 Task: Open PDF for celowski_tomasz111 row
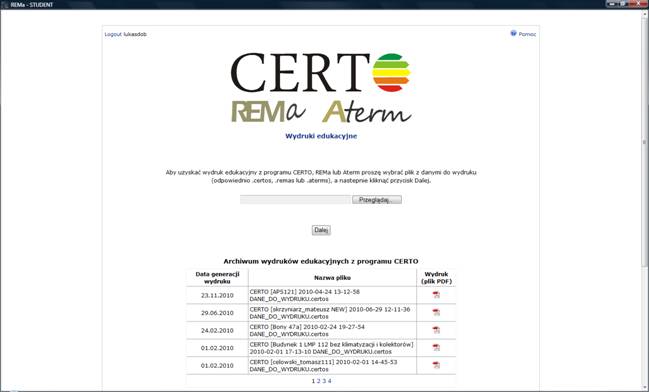[436, 365]
